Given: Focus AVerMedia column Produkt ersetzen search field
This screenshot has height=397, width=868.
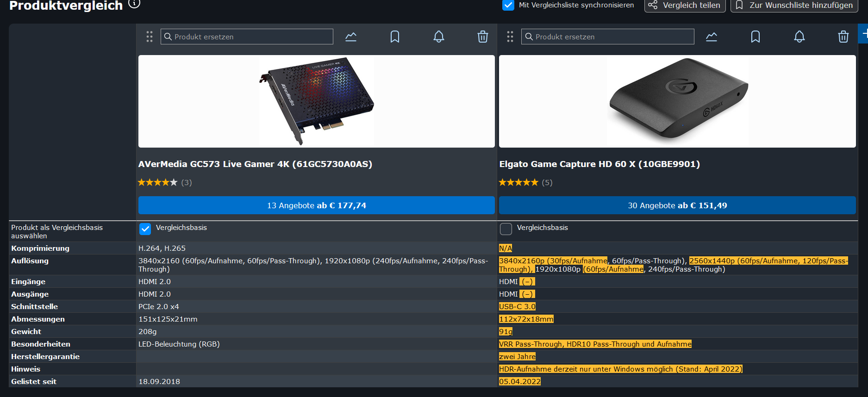Looking at the screenshot, I should tap(247, 37).
